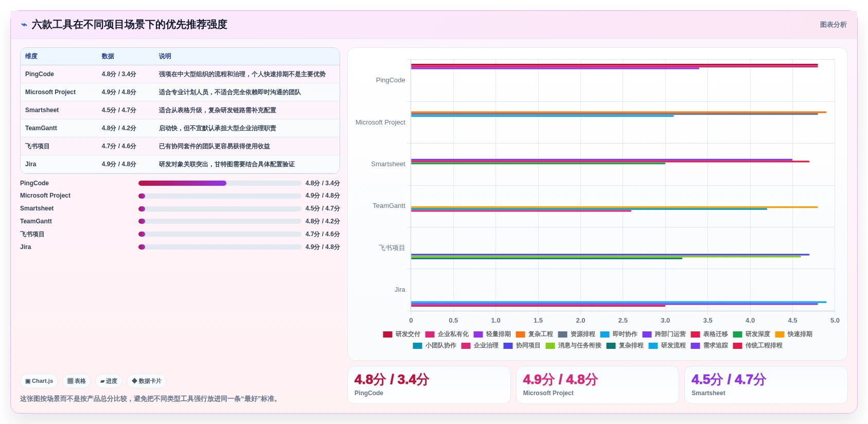The width and height of the screenshot is (868, 424).
Task: Select the 飞书项目 table row name
Action: click(x=38, y=146)
